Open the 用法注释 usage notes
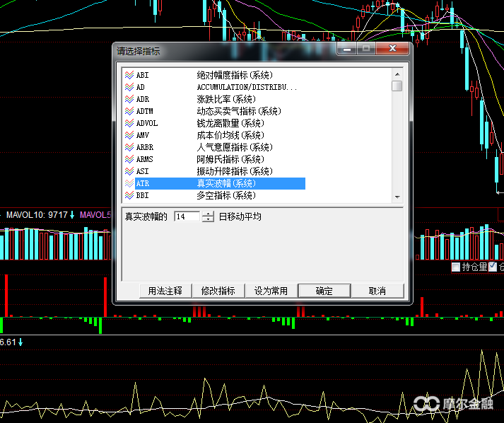Image resolution: width=504 pixels, height=423 pixels. 165,291
